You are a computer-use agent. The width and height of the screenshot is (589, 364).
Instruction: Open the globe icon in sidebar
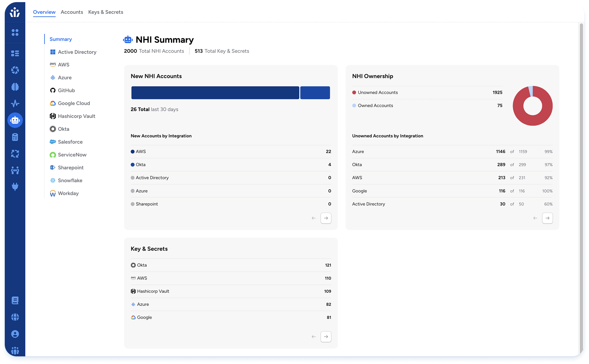click(15, 317)
